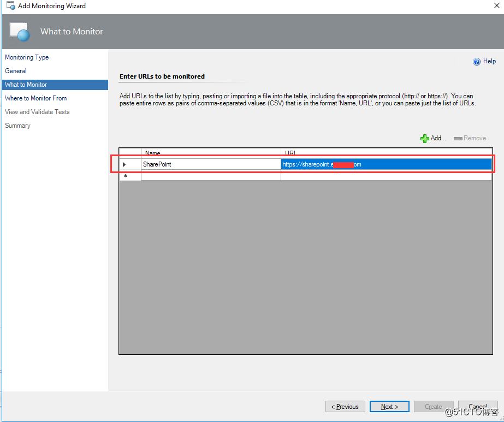Click the empty URL cell in new row
Screen dimensions: 504x422
(x=387, y=176)
